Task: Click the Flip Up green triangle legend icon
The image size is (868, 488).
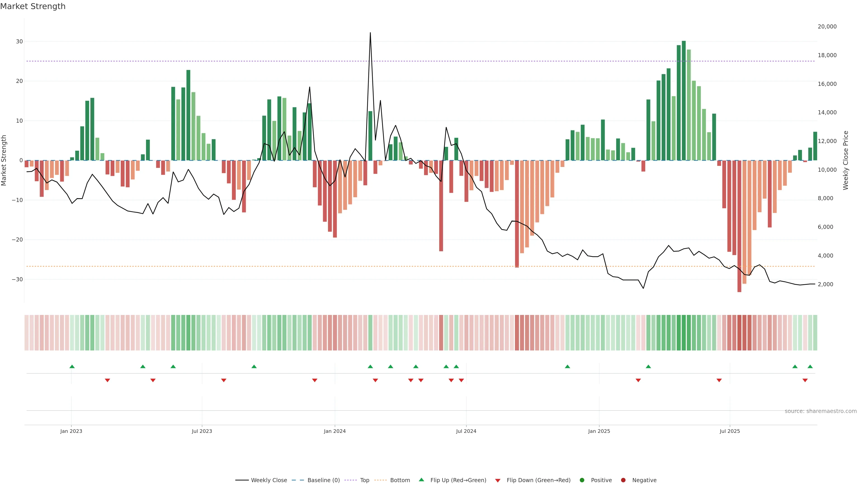Action: pyautogui.click(x=421, y=480)
